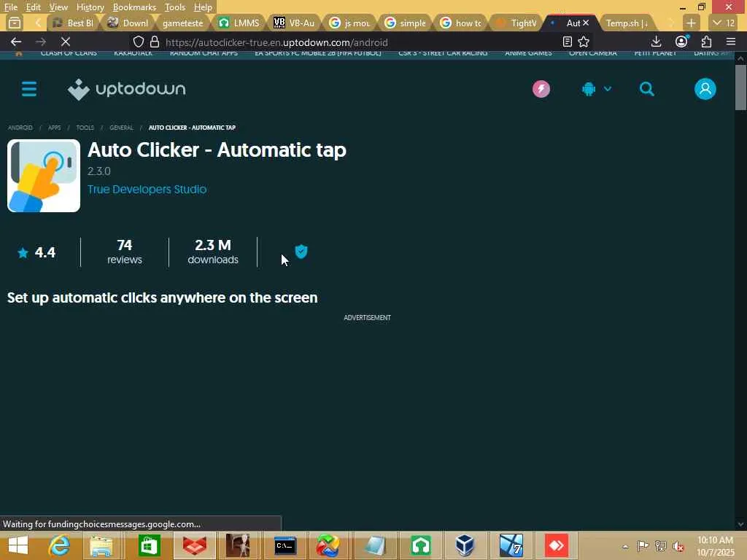This screenshot has height=560, width=747.
Task: Switch to the TightV tab
Action: 516,23
